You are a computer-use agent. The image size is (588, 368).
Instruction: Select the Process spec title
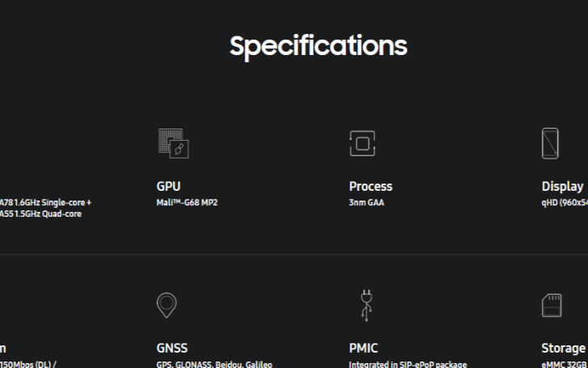click(371, 186)
